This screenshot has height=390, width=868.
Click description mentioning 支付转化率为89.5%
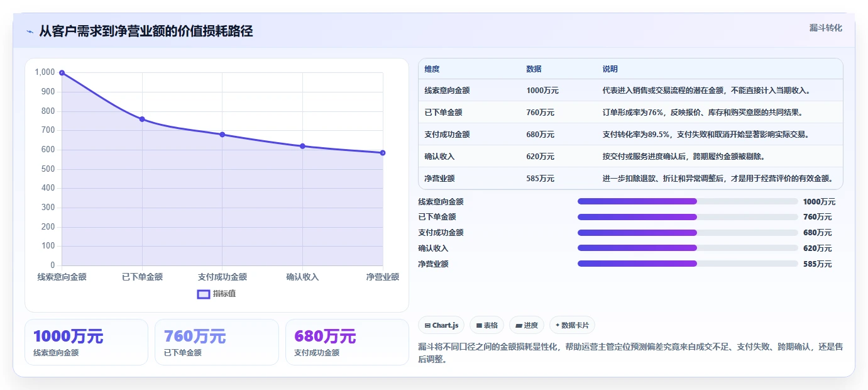click(708, 135)
